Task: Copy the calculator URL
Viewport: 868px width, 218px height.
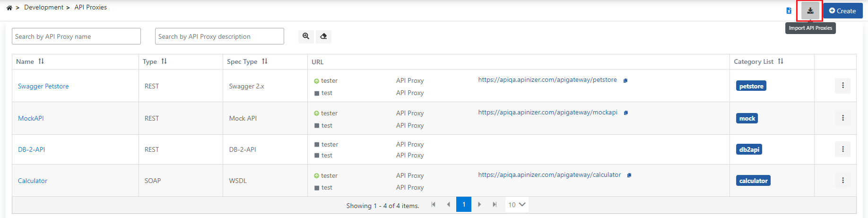Action: 629,175
